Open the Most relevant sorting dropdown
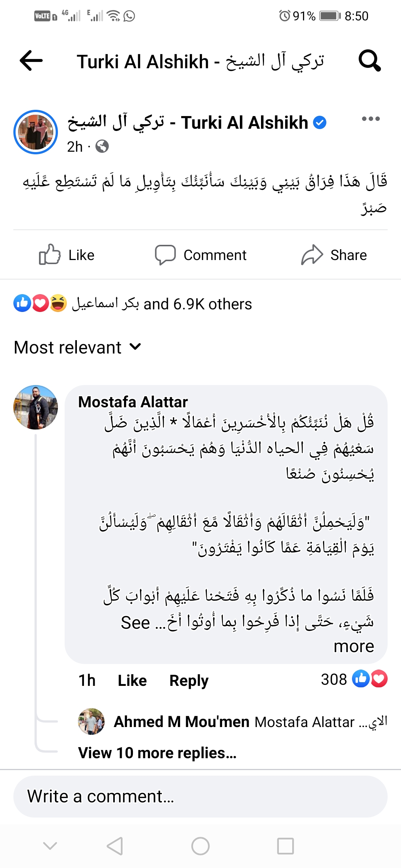The height and width of the screenshot is (868, 401). [78, 347]
